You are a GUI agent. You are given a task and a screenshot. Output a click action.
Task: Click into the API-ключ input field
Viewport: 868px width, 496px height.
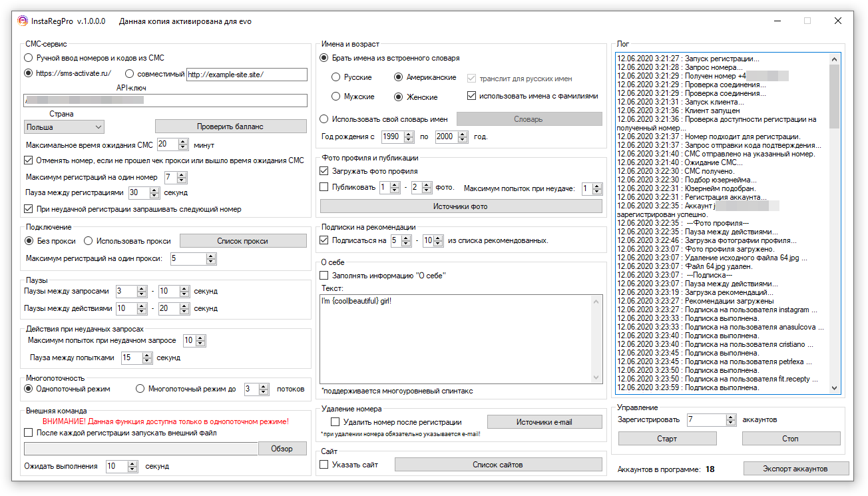[x=165, y=101]
